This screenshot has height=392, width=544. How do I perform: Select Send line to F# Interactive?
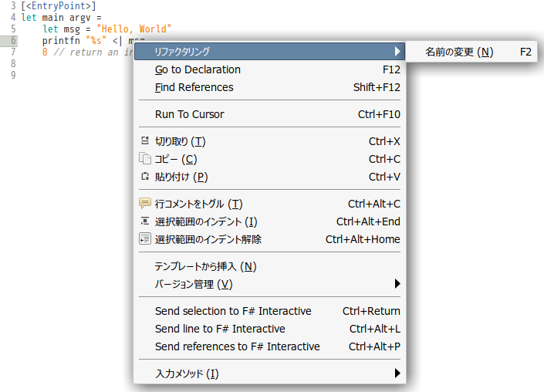click(269, 329)
